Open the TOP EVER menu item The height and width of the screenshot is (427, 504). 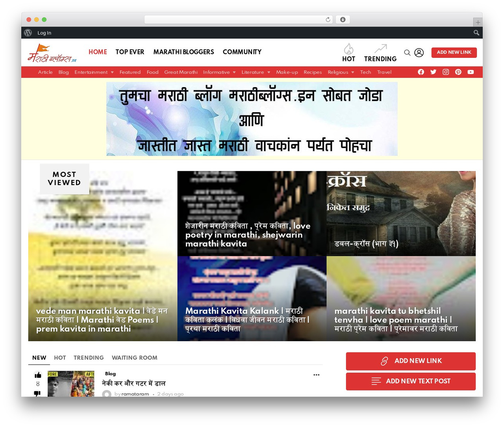(x=130, y=52)
